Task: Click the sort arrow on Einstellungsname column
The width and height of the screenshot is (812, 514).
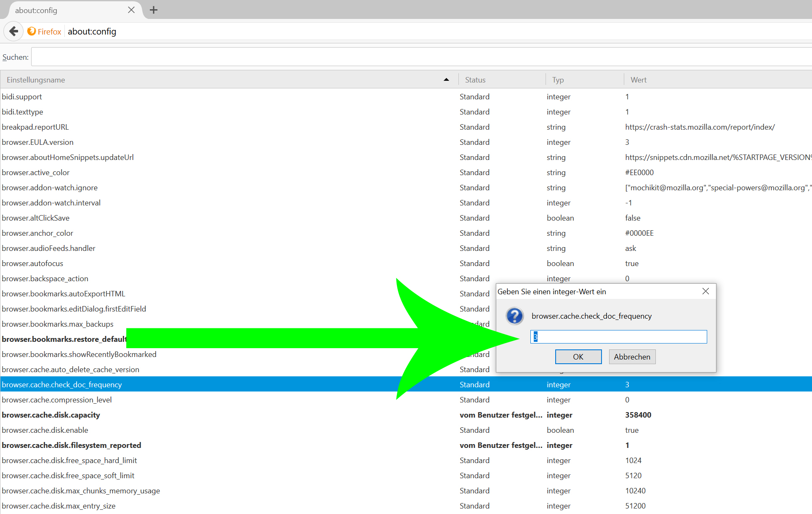Action: pyautogui.click(x=446, y=80)
